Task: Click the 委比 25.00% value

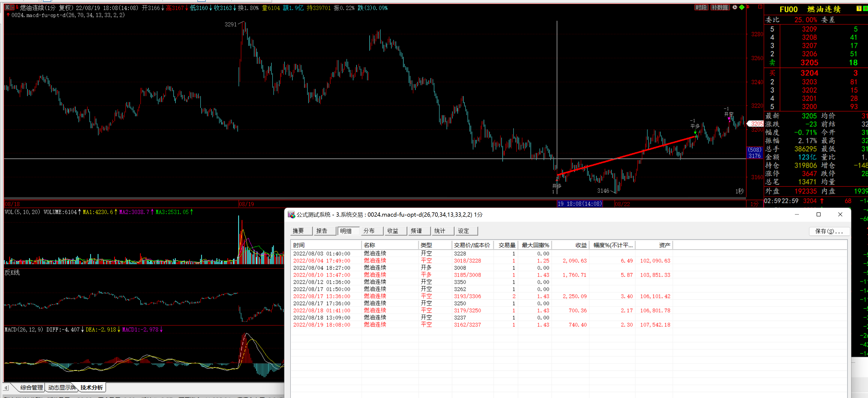Action: point(805,20)
